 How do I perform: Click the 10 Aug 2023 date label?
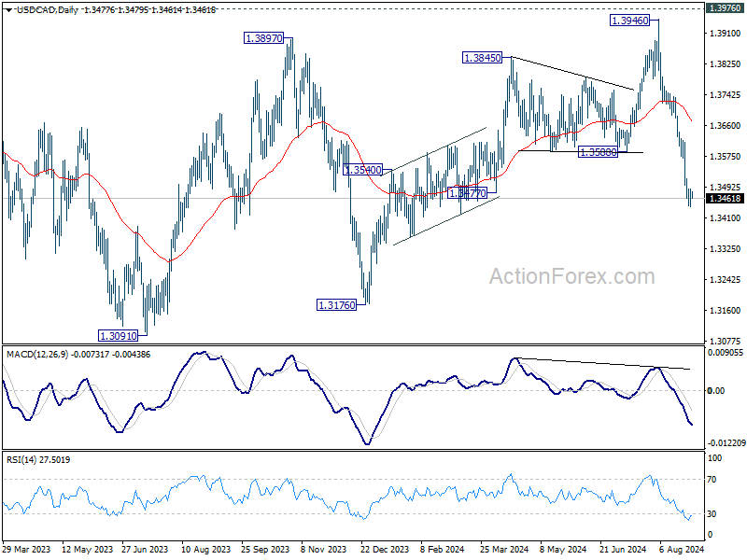(x=205, y=549)
